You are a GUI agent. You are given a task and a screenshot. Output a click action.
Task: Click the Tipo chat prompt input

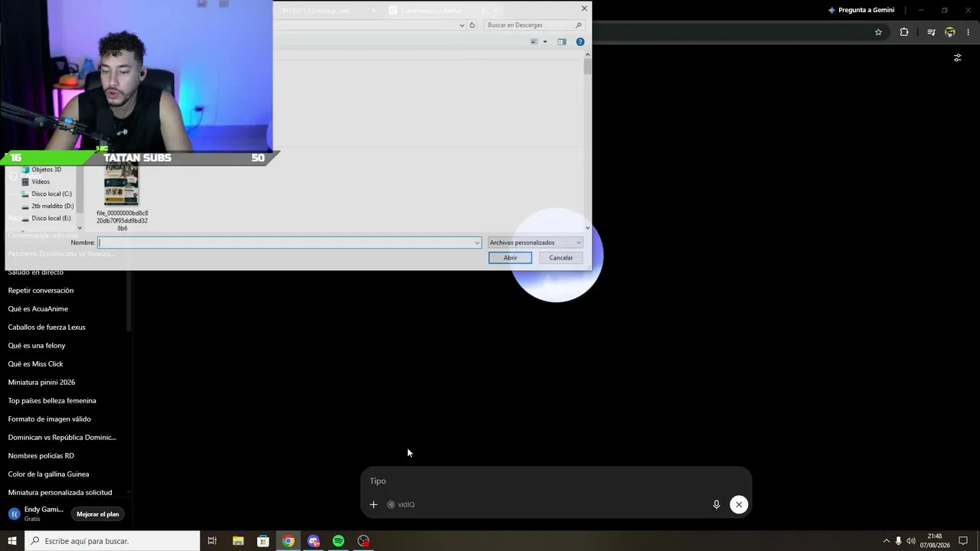(x=556, y=481)
